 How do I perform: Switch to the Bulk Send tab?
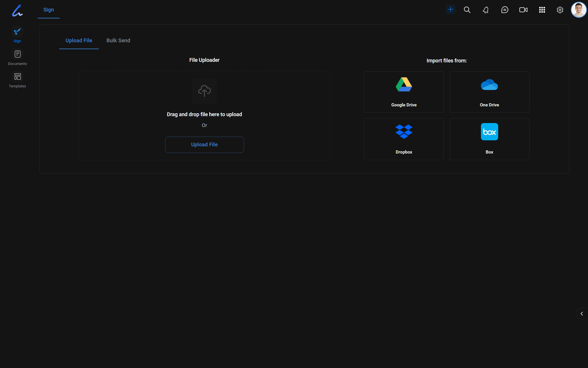tap(118, 41)
